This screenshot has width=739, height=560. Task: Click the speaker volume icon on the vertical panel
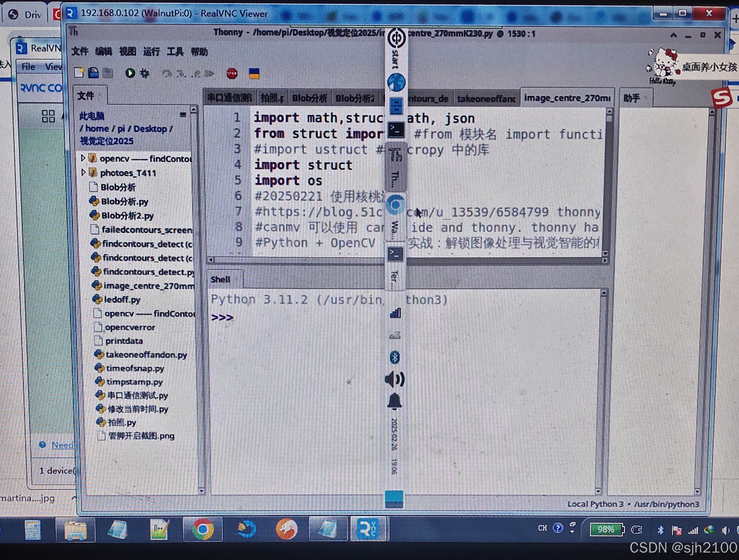[395, 379]
